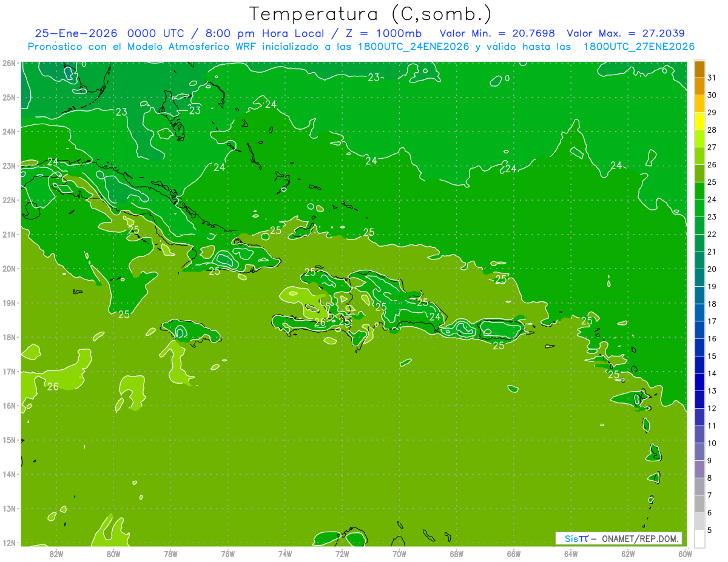This screenshot has height=562, width=728.
Task: Click the legend value '8'
Action: [710, 478]
